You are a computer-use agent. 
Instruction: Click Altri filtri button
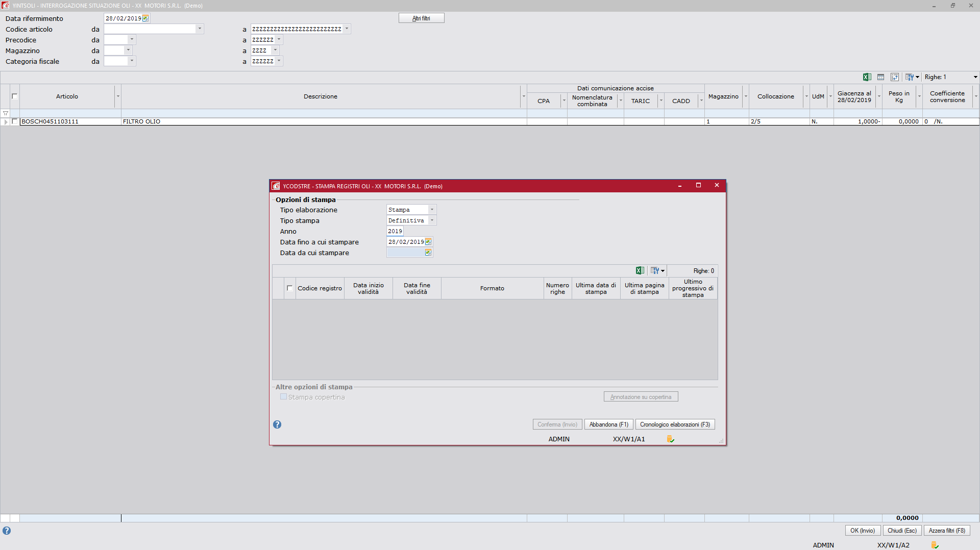[x=421, y=18]
